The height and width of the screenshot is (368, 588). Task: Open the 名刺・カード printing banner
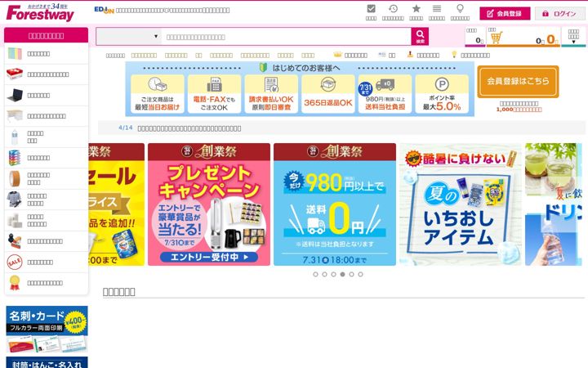tap(47, 330)
